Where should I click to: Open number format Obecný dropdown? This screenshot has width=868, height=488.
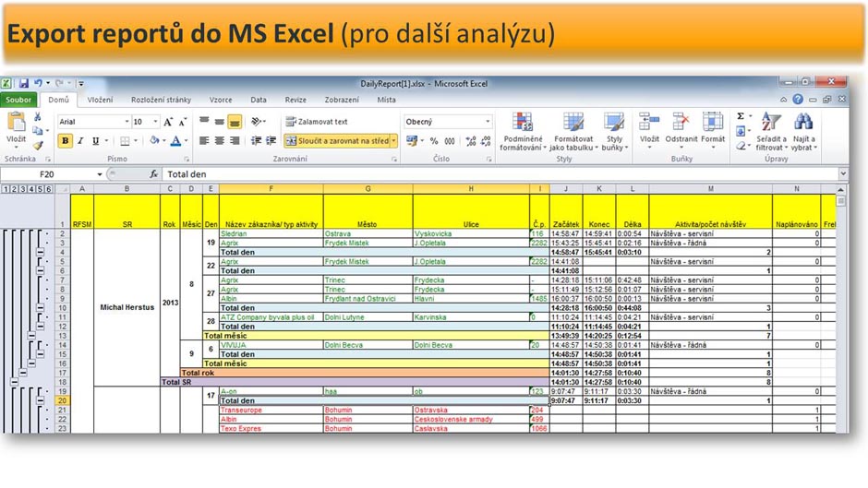coord(488,122)
